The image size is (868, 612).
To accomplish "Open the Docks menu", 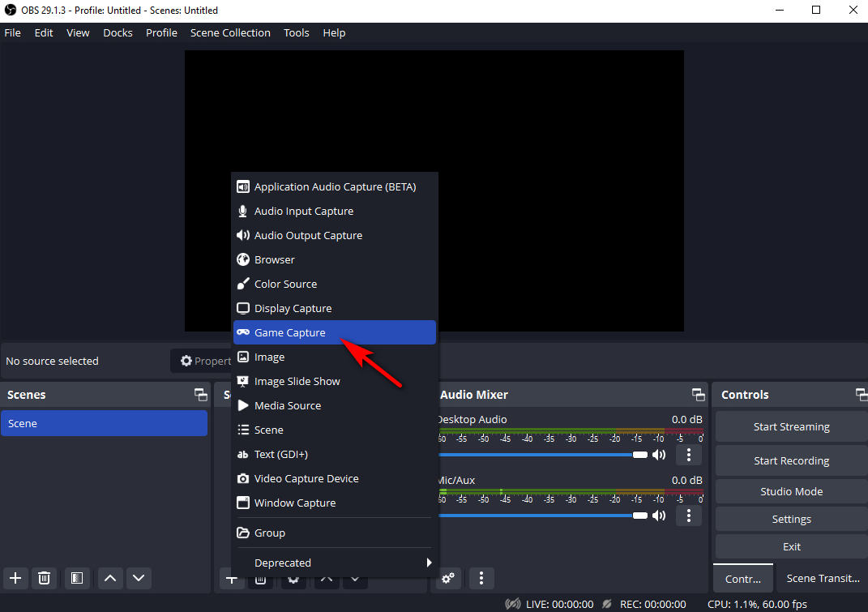I will click(x=118, y=32).
